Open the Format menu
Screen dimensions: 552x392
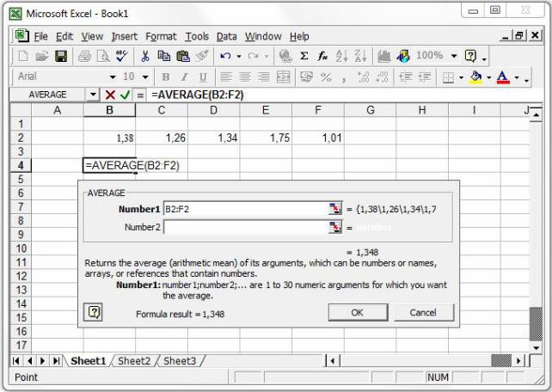tap(161, 37)
